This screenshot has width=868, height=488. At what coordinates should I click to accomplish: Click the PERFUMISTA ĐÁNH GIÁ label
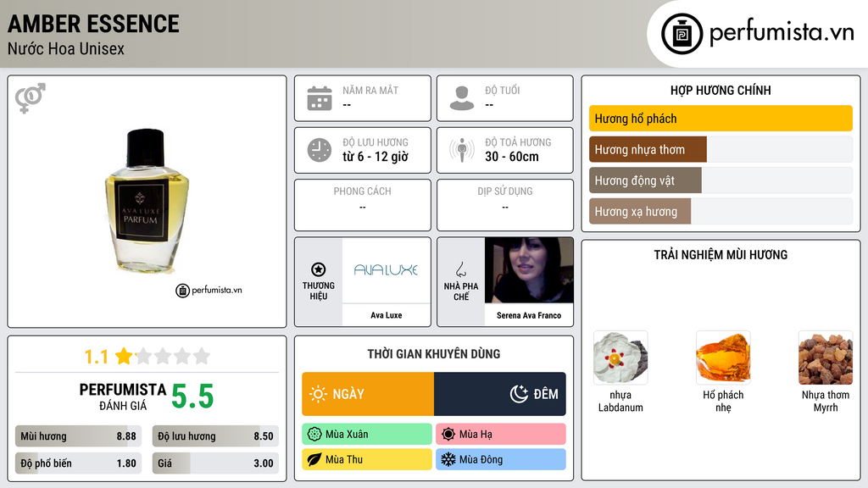(x=123, y=396)
